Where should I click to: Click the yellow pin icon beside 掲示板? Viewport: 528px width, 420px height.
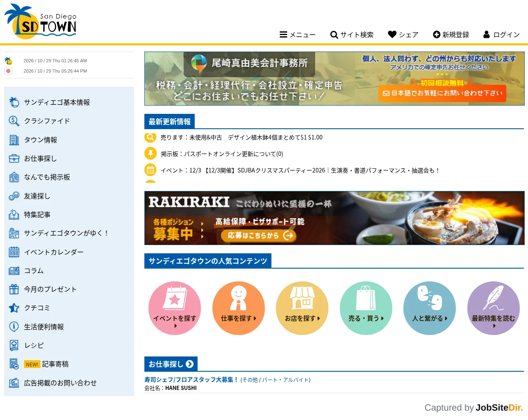pos(151,153)
